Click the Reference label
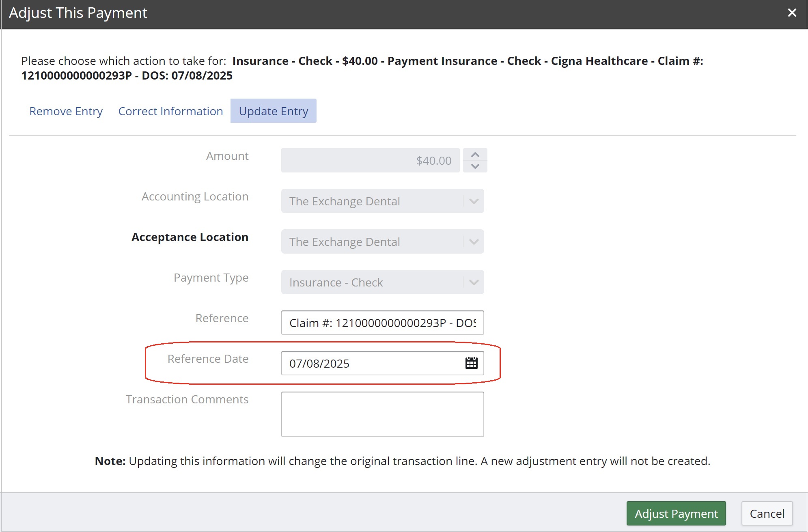Image resolution: width=808 pixels, height=532 pixels. pyautogui.click(x=222, y=318)
